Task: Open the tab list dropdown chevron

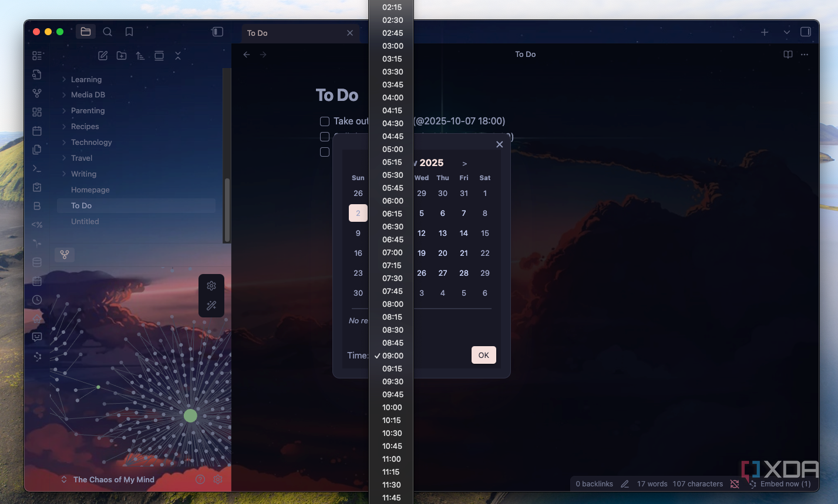Action: (x=786, y=32)
